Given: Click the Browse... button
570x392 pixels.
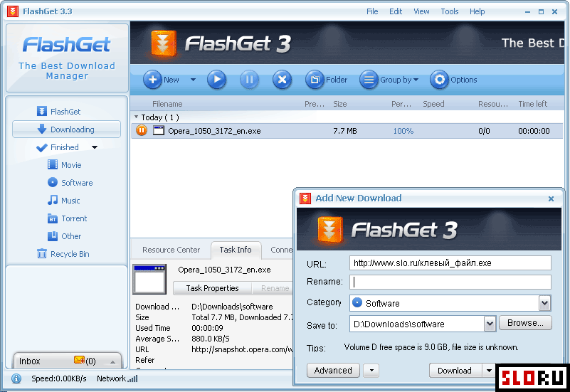Looking at the screenshot, I should click(x=525, y=322).
